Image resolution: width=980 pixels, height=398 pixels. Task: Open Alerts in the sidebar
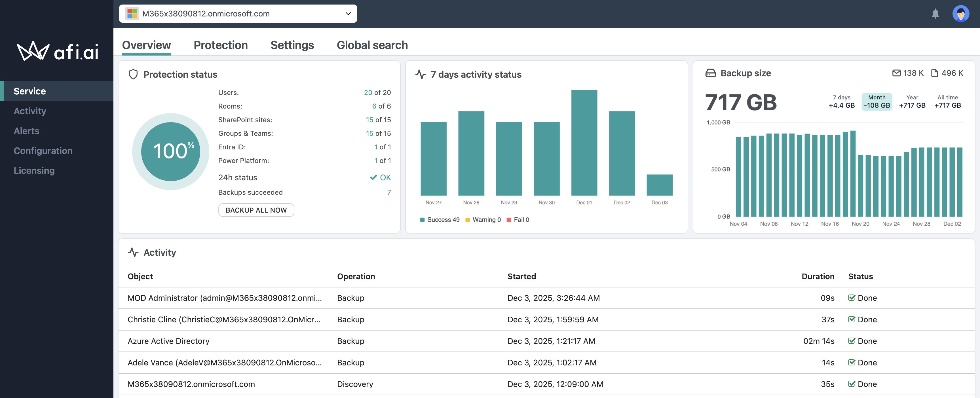(27, 131)
